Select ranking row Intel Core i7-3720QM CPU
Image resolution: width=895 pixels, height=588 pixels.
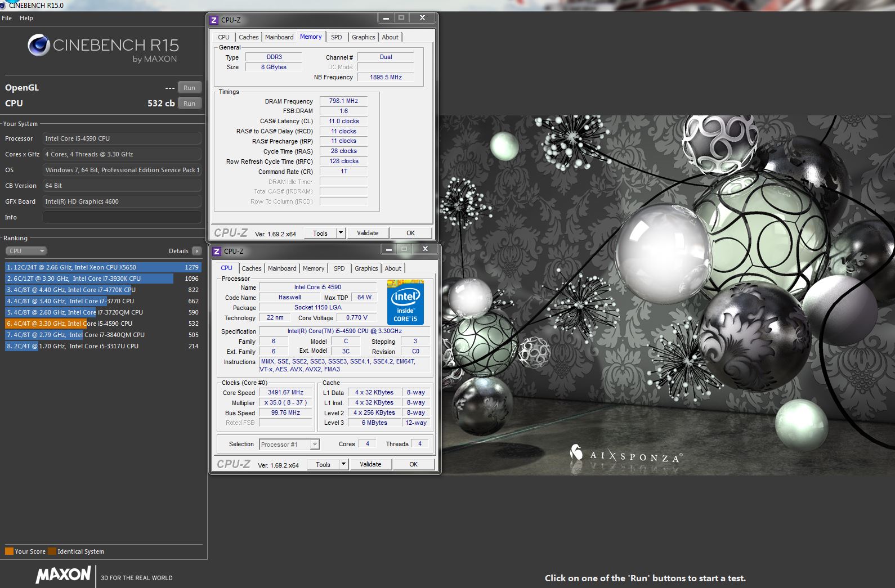coord(103,312)
